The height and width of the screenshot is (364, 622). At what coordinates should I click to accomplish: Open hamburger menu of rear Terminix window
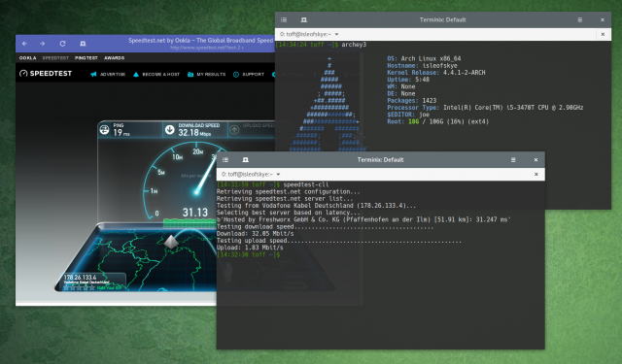tap(580, 19)
